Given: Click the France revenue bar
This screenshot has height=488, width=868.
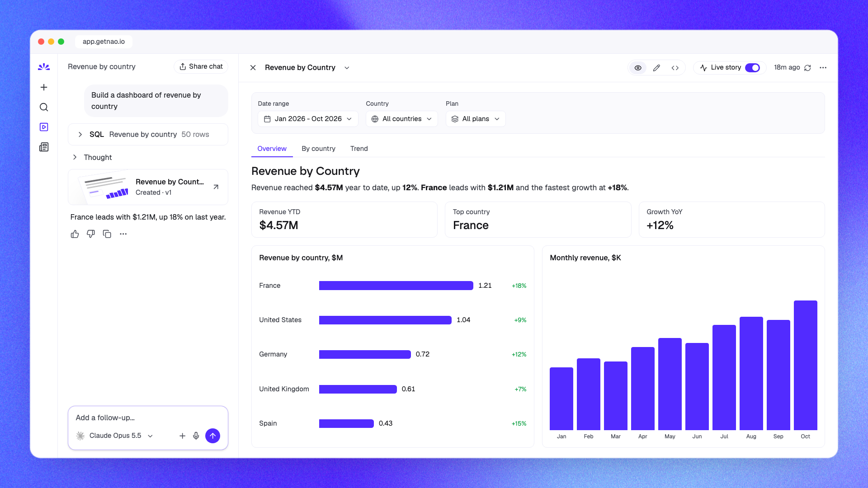Looking at the screenshot, I should 396,286.
